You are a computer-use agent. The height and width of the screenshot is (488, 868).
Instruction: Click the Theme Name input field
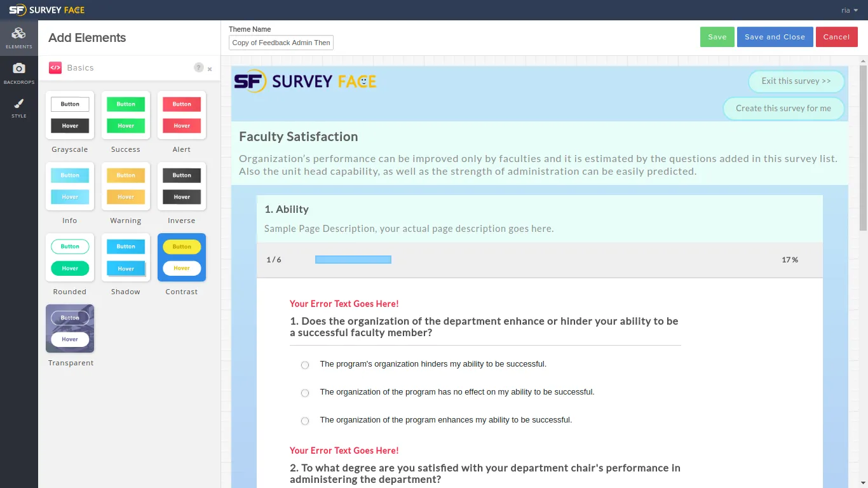(x=281, y=43)
